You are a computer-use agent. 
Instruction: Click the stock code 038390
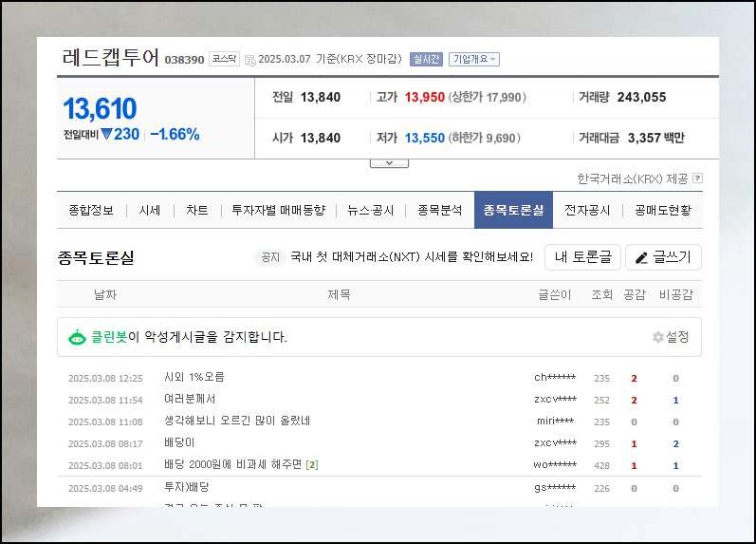click(x=184, y=60)
